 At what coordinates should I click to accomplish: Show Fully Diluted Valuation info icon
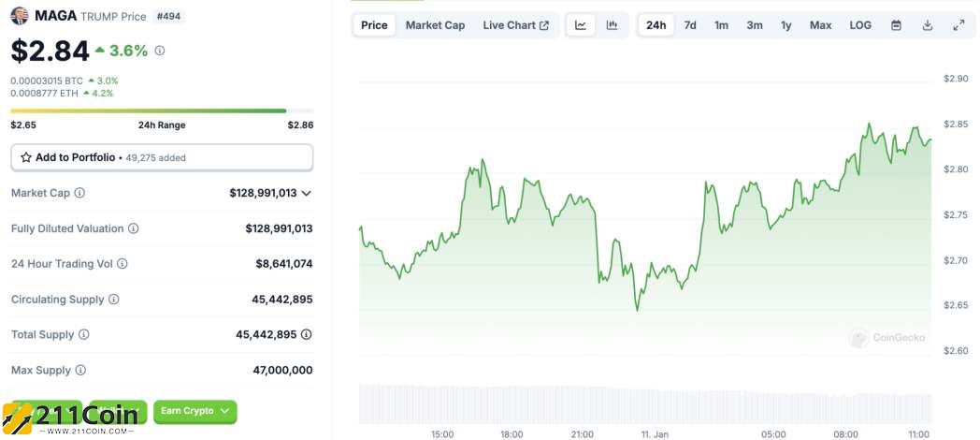[x=133, y=228]
